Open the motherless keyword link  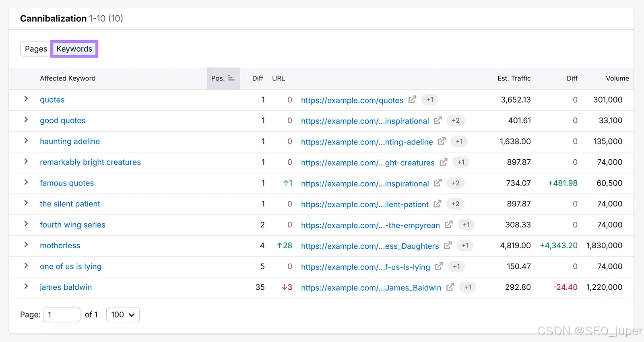60,245
